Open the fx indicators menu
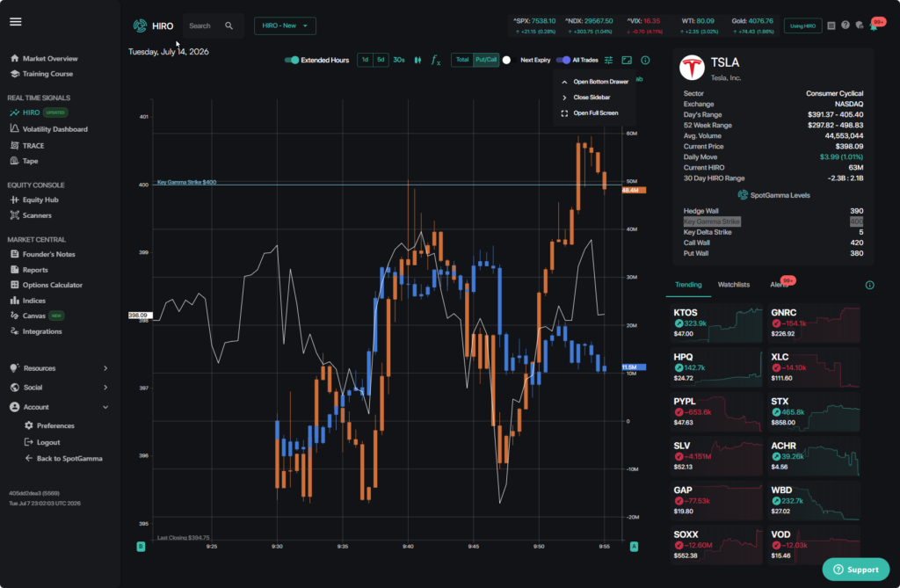 coord(436,61)
